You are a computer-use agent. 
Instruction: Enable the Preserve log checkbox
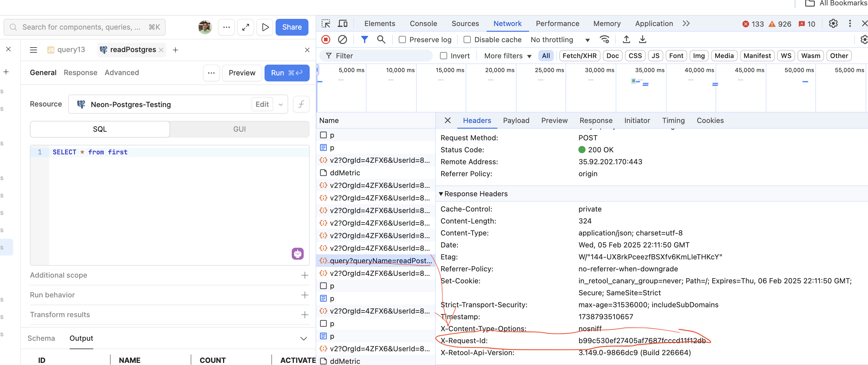402,39
